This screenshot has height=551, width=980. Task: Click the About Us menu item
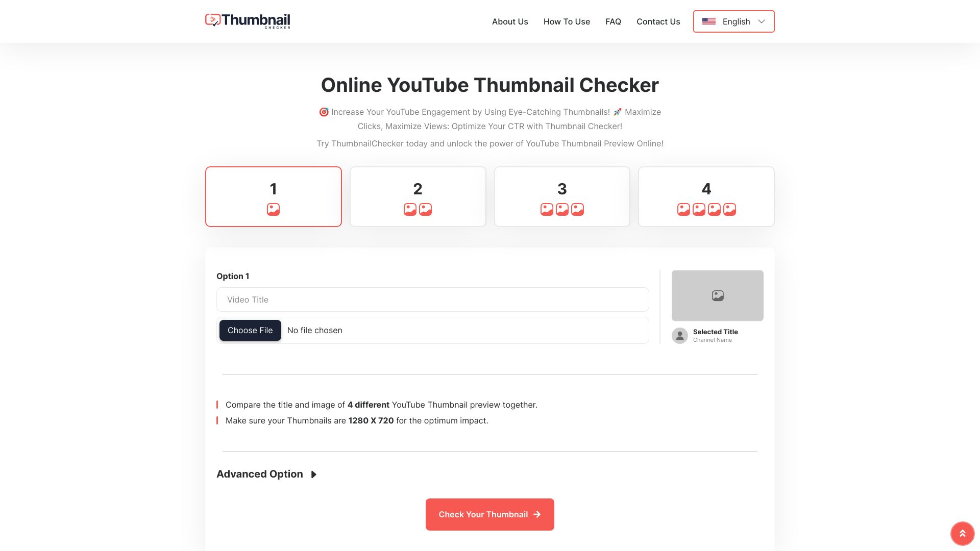click(509, 21)
